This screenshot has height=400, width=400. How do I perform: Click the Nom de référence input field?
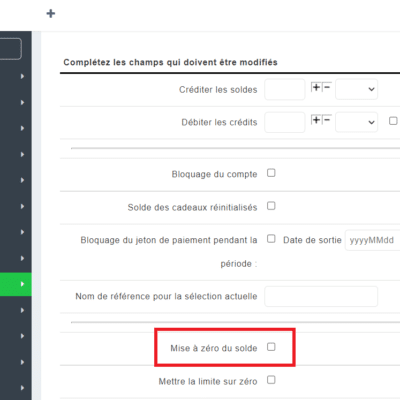[321, 296]
